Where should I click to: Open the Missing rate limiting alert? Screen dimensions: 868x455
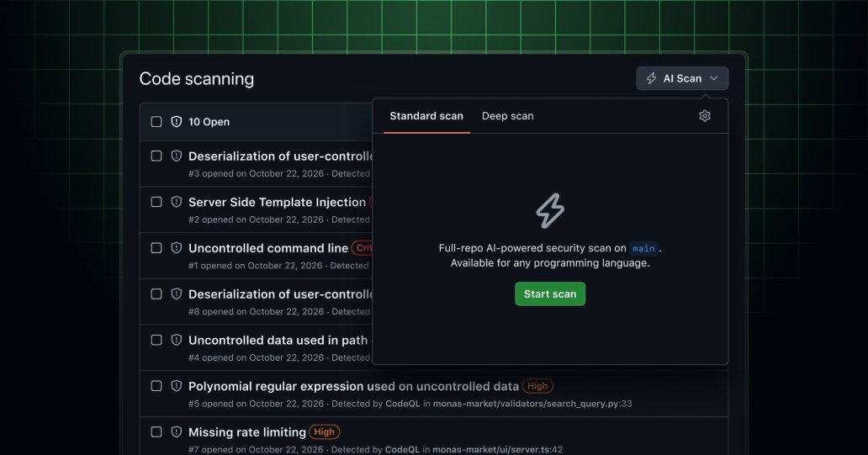click(x=247, y=431)
